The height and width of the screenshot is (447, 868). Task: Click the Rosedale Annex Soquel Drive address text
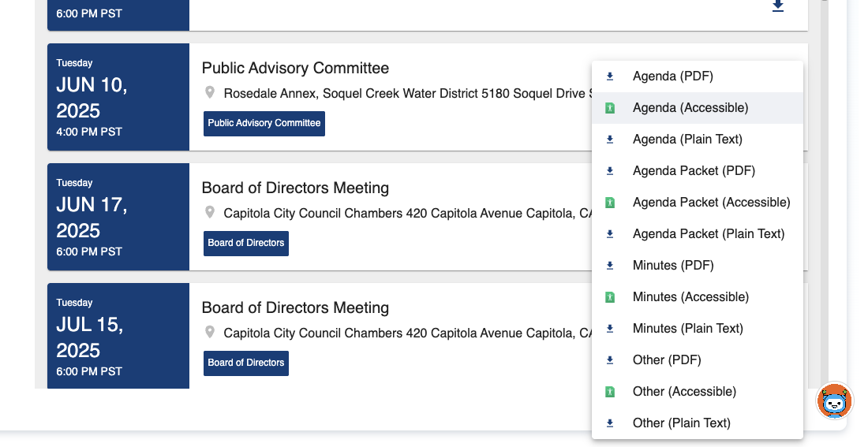point(407,94)
